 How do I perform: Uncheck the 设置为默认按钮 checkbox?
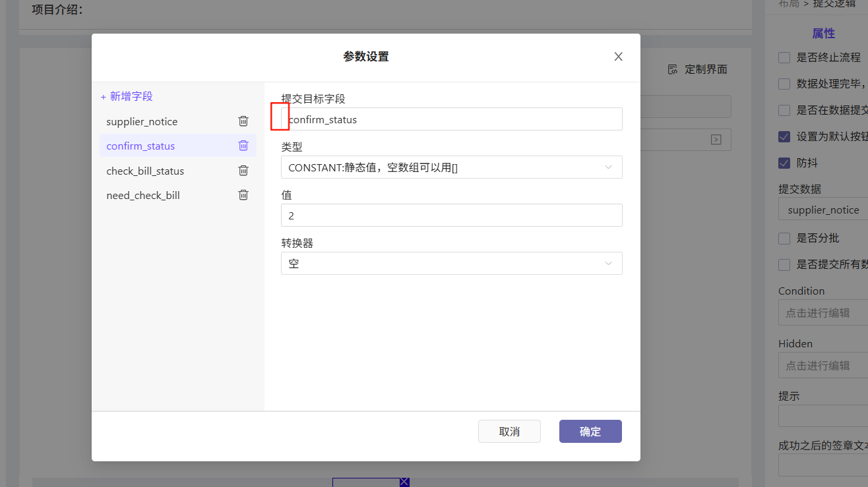pyautogui.click(x=784, y=136)
